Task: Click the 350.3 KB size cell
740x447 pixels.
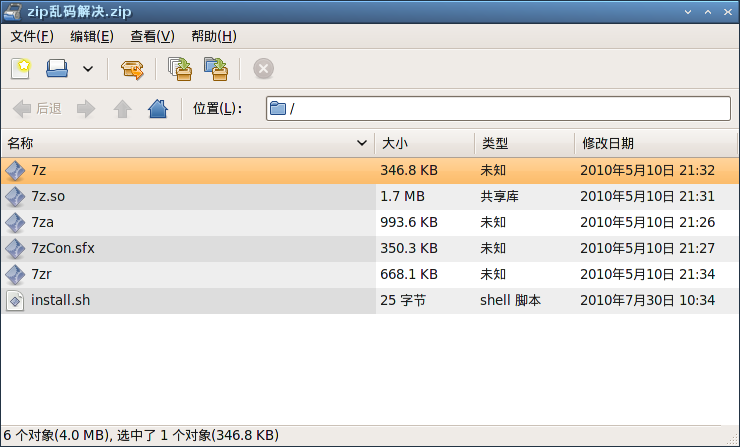Action: click(x=409, y=248)
